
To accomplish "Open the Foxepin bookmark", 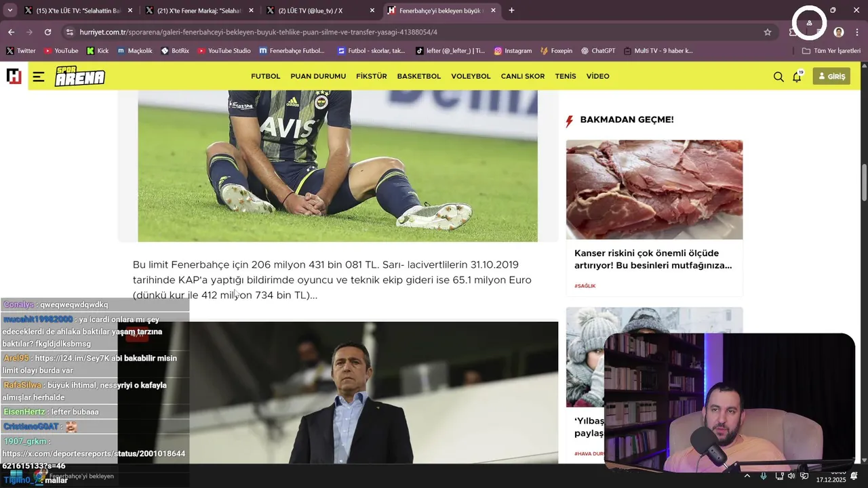I will (556, 51).
